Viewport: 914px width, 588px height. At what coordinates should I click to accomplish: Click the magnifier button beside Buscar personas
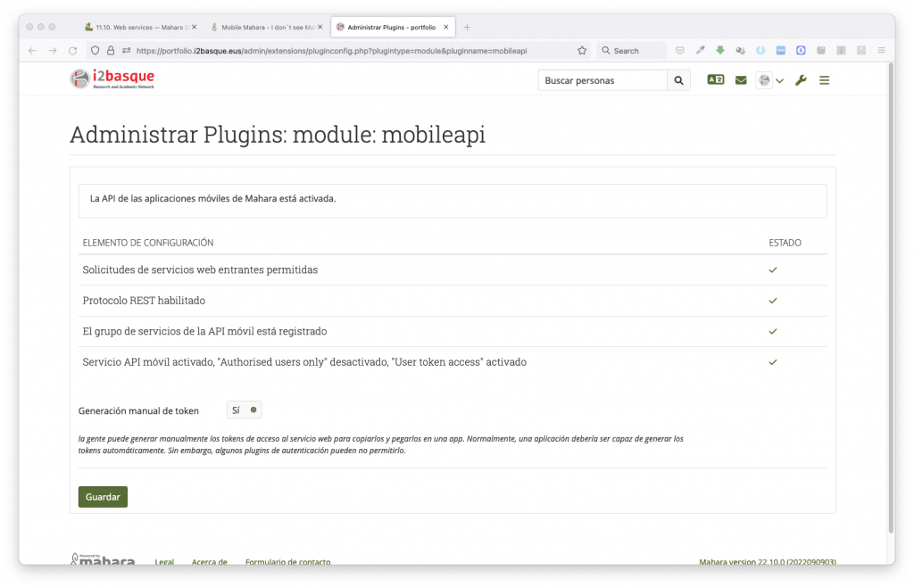[679, 80]
